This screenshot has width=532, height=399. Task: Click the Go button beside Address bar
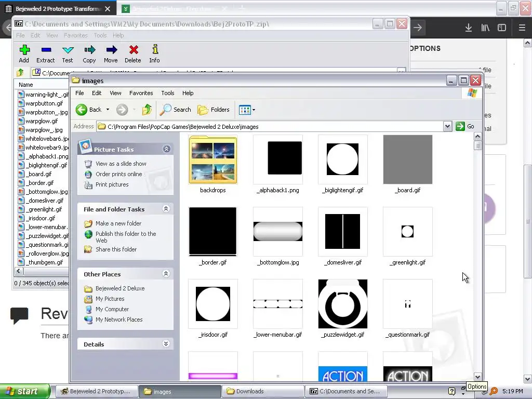tap(465, 126)
